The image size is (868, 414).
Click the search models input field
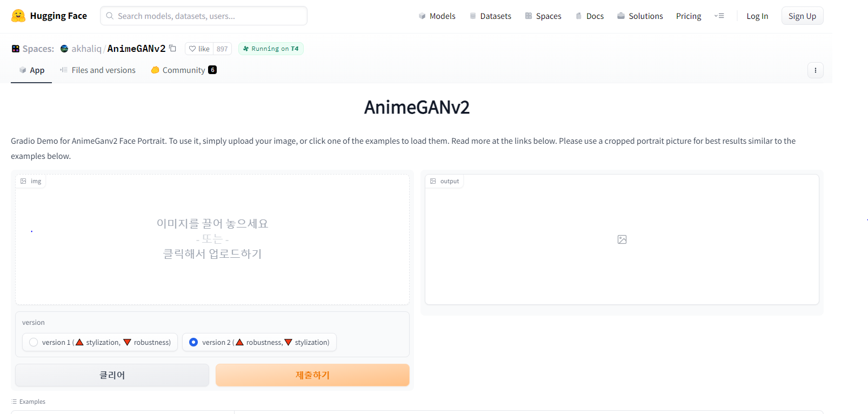coord(204,16)
